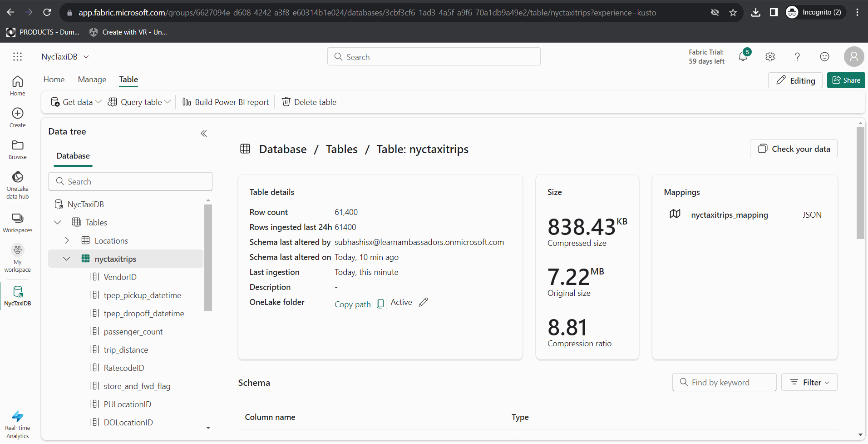Collapse the nyctaxitrips tree node

tap(67, 259)
